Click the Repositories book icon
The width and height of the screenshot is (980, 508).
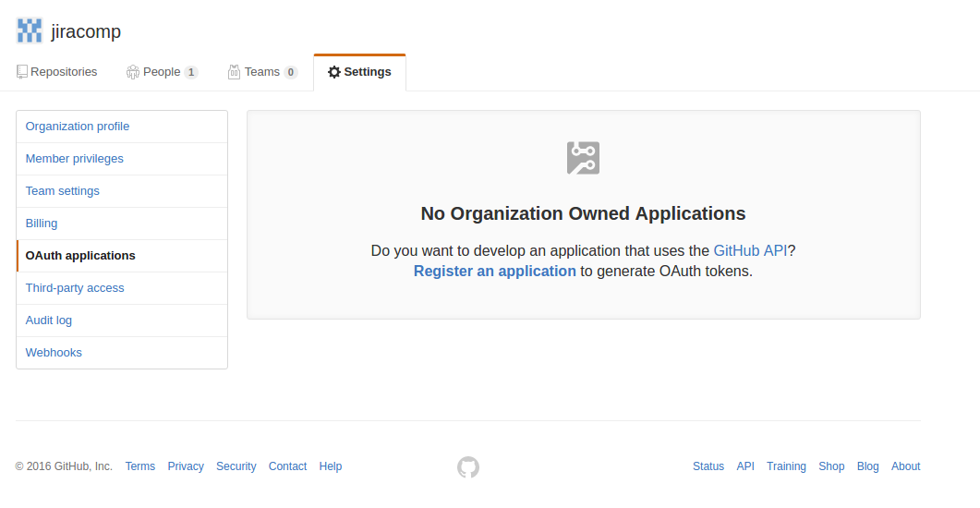click(x=22, y=72)
